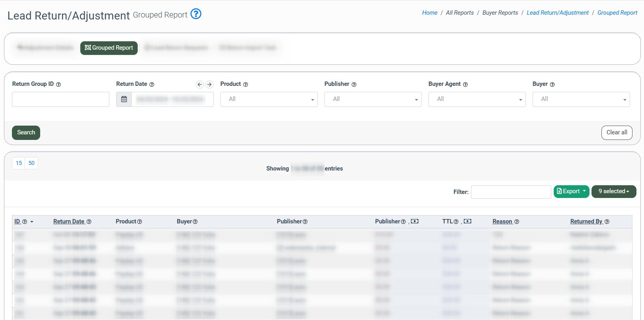Click the Buyer Agent filter help icon
Image resolution: width=644 pixels, height=320 pixels.
[465, 85]
